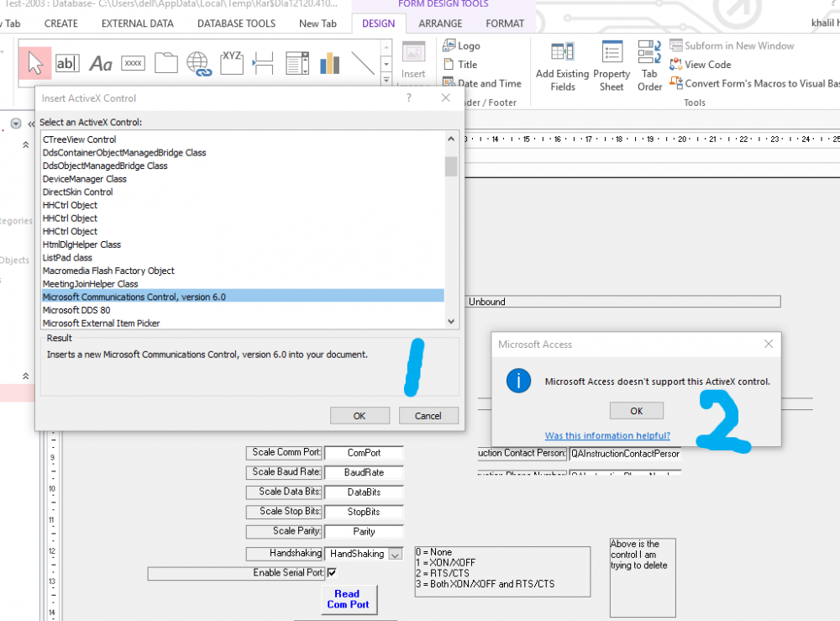Image resolution: width=840 pixels, height=621 pixels.
Task: Click the info icon in Microsoft Access message
Action: tap(518, 381)
